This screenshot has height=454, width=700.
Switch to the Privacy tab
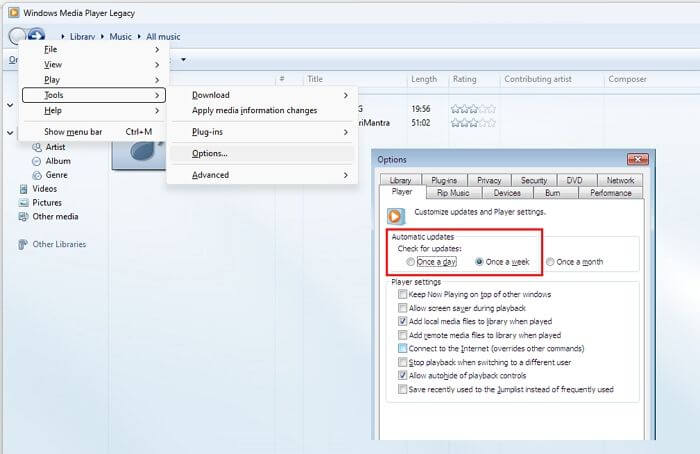(x=489, y=180)
